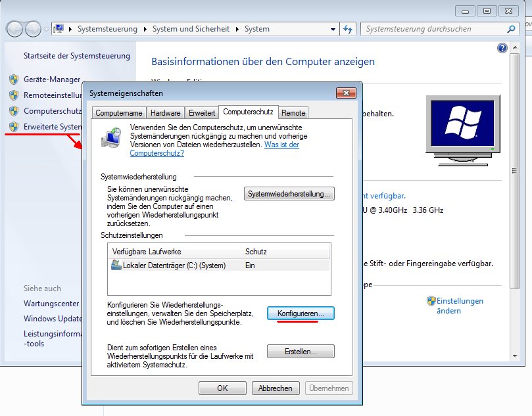Open Geräte-Manager shield icon
Viewport: 532px width, 416px height.
pos(14,80)
